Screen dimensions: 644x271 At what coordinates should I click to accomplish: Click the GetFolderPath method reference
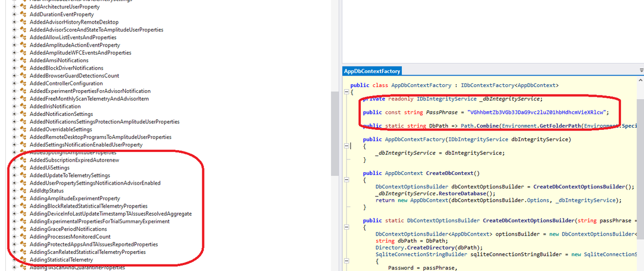(560, 126)
